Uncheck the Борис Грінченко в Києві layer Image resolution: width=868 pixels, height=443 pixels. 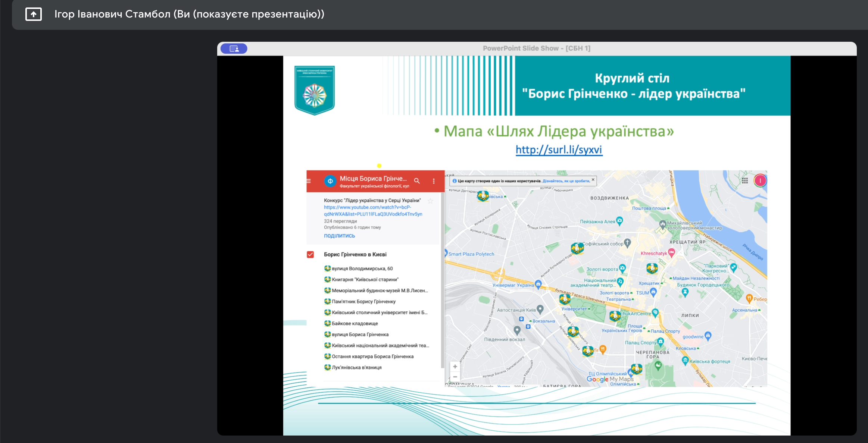pos(310,255)
